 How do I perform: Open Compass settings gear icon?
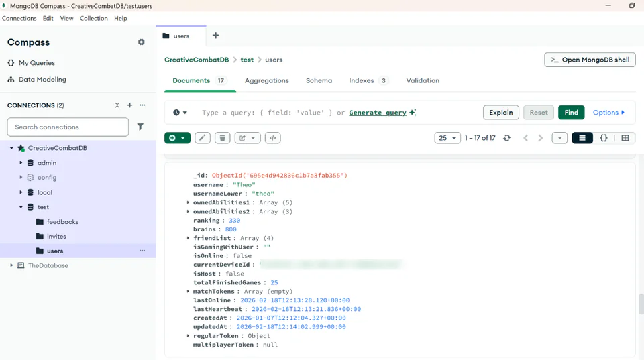point(142,42)
